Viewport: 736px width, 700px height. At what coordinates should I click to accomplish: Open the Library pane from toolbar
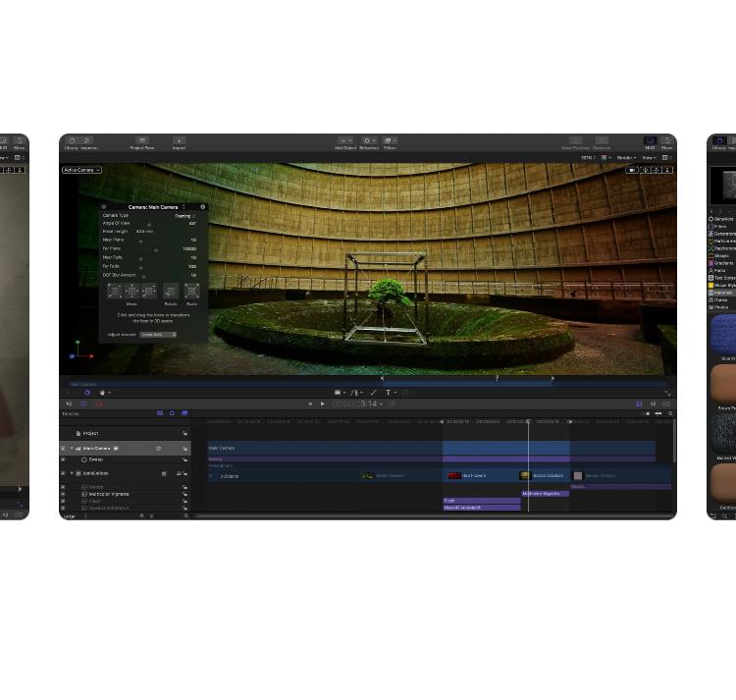pos(72,143)
